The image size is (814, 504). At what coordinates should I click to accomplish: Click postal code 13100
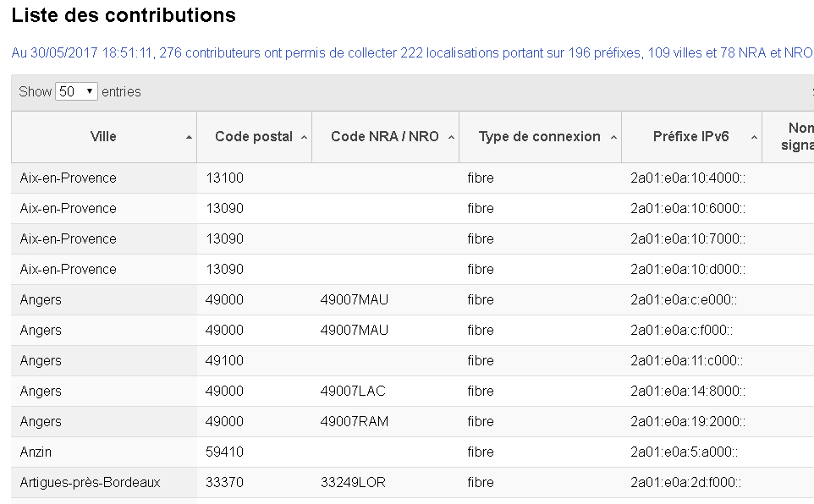(x=224, y=178)
